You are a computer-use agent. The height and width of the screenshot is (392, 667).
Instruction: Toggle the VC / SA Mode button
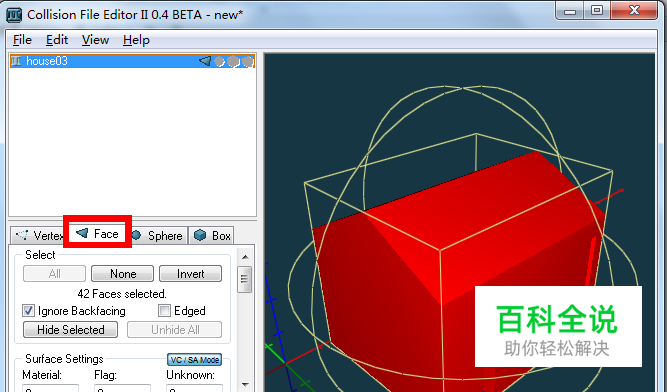click(194, 360)
